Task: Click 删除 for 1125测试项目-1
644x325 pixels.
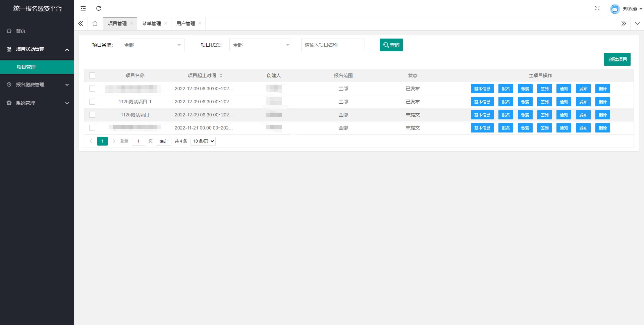Action: tap(603, 102)
